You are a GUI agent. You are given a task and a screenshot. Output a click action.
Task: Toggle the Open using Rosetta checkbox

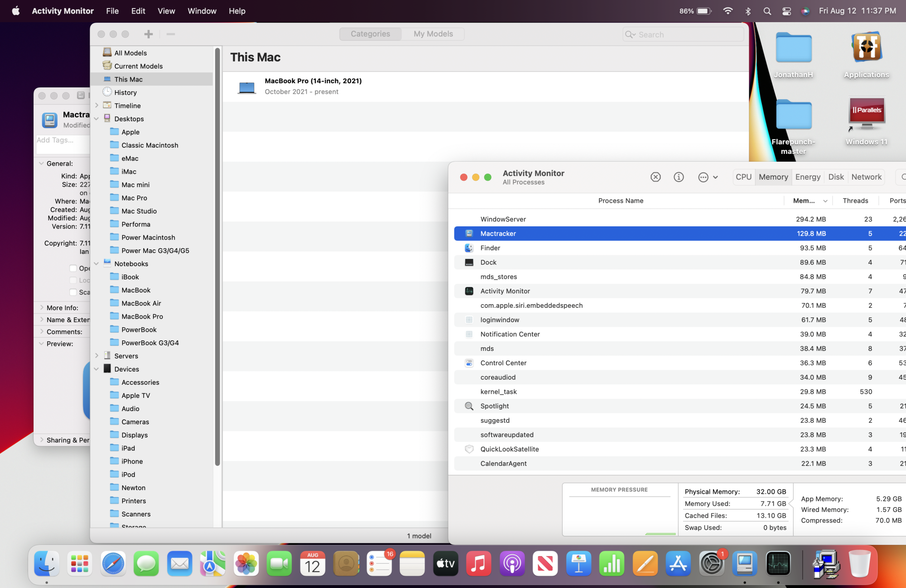73,268
